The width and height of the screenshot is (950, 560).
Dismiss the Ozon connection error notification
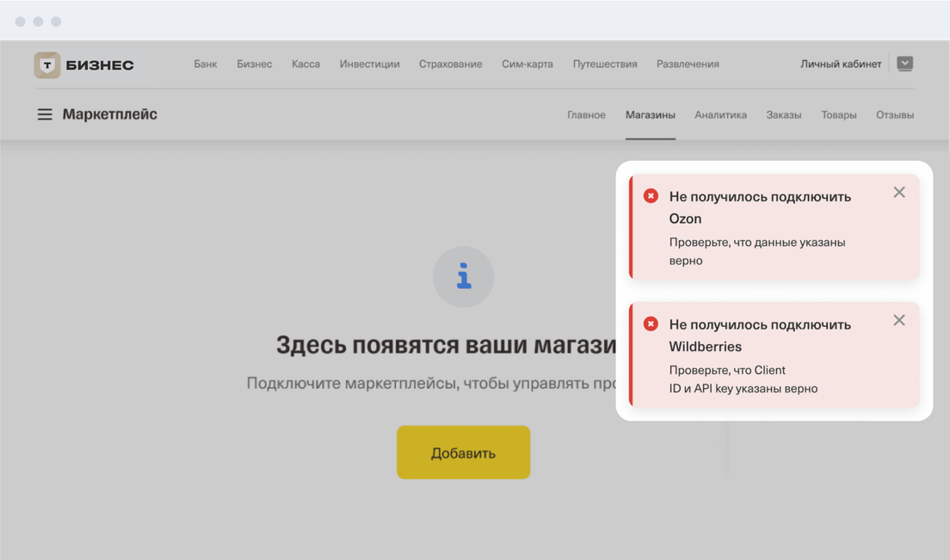(899, 193)
